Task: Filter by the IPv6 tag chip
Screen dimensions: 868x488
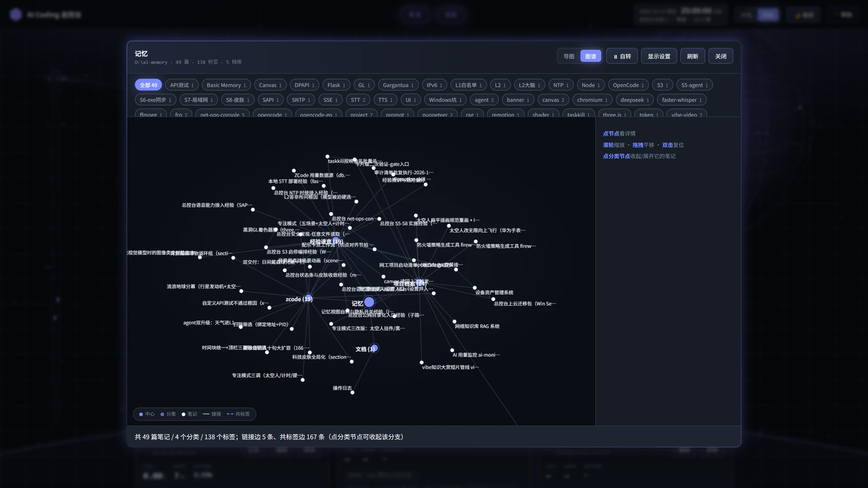Action: pos(434,85)
